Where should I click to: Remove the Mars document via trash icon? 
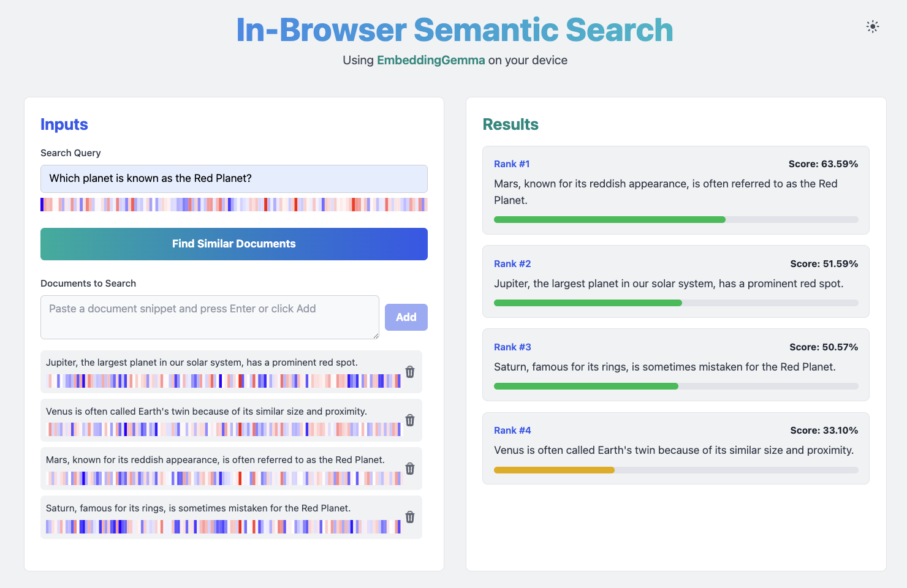coord(410,469)
